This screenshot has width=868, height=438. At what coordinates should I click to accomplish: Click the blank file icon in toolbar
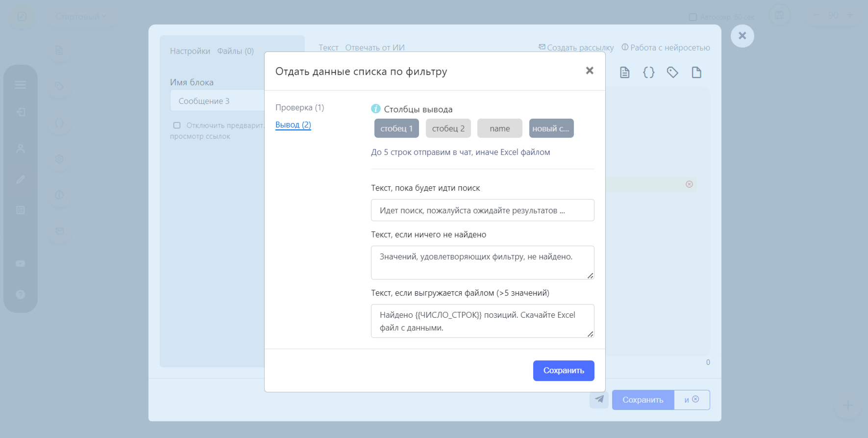[x=696, y=73]
